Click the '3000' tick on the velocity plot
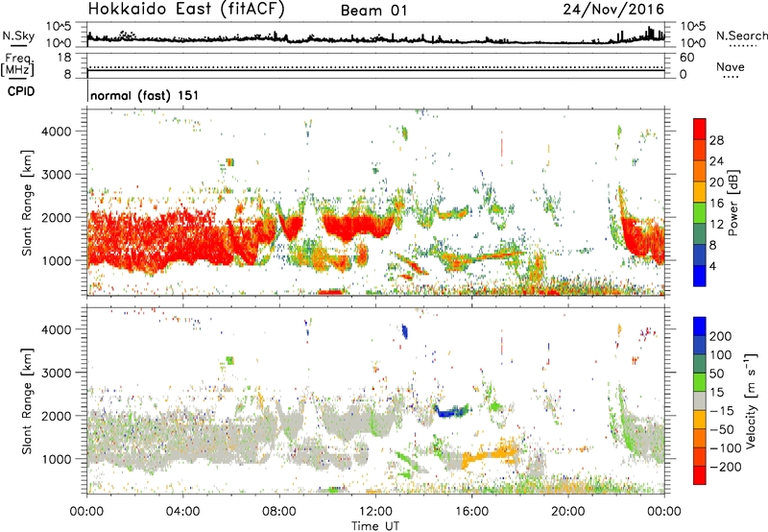The width and height of the screenshot is (768, 532). (56, 373)
